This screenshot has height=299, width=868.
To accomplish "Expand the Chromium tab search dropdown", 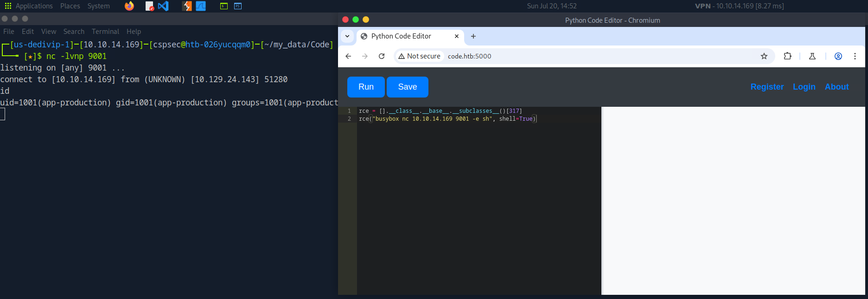I will 347,36.
